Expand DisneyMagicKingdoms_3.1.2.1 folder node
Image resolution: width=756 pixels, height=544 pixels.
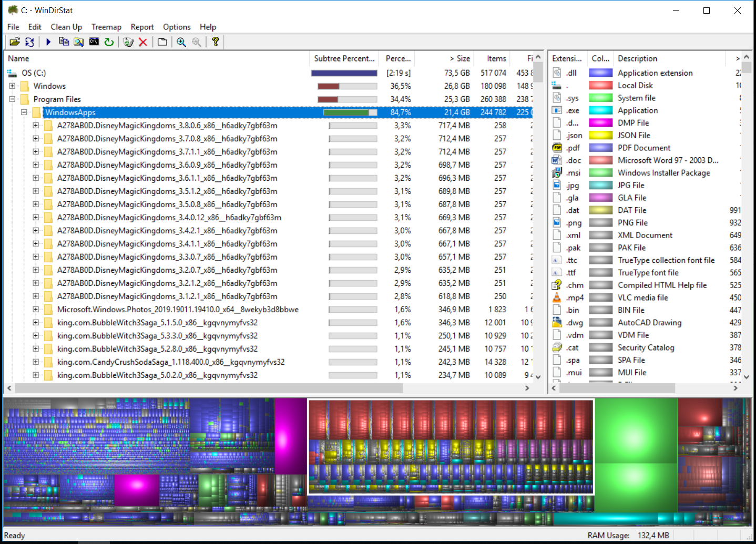pyautogui.click(x=36, y=296)
